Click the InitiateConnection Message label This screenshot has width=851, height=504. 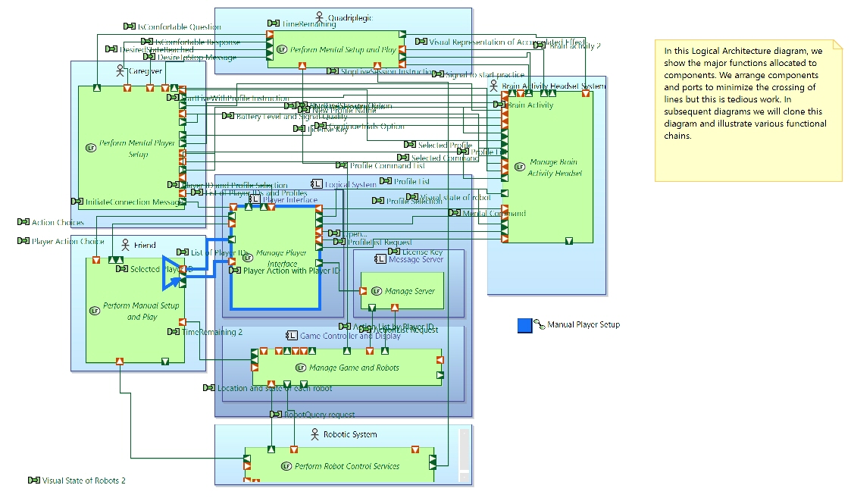point(133,202)
